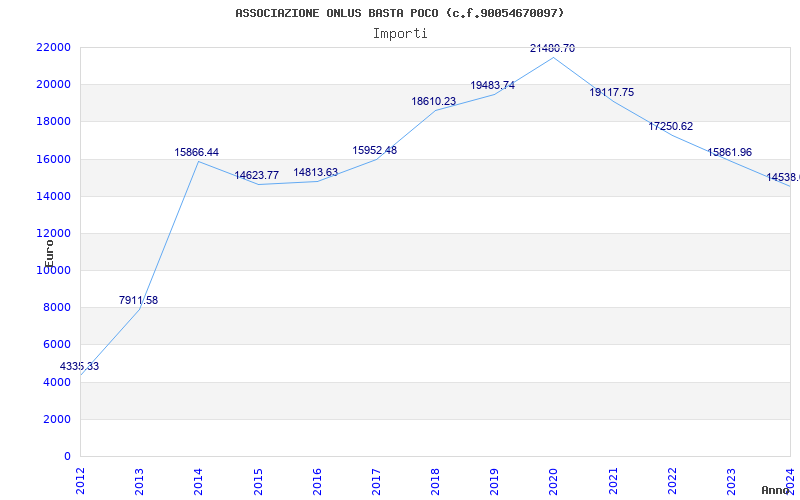Select the 4335.33 data point label
The width and height of the screenshot is (800, 500).
79,366
